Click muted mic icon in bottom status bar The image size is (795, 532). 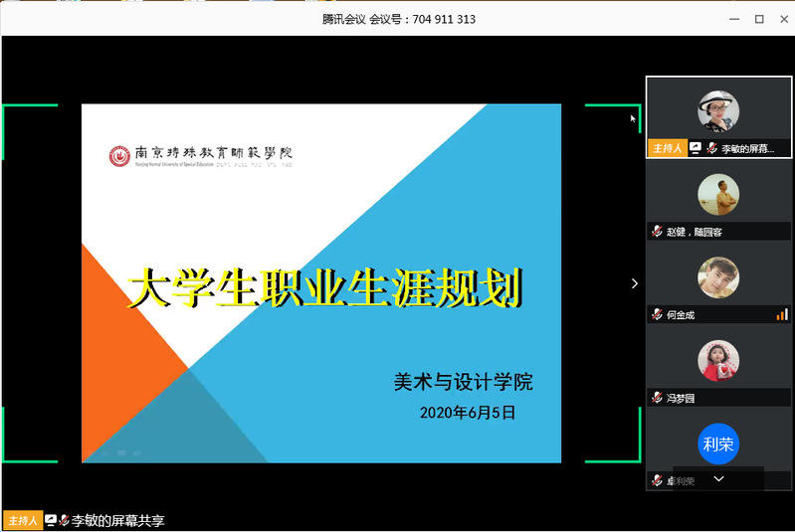click(x=64, y=520)
